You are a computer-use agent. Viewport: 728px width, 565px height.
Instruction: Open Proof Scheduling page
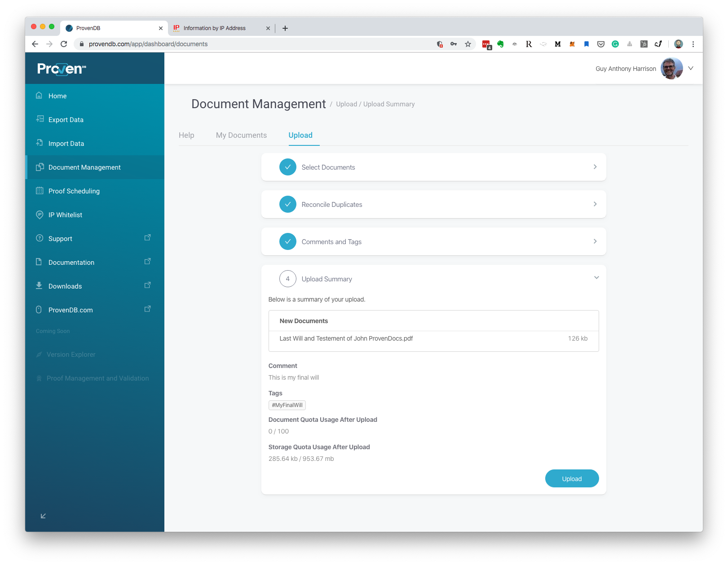95,191
